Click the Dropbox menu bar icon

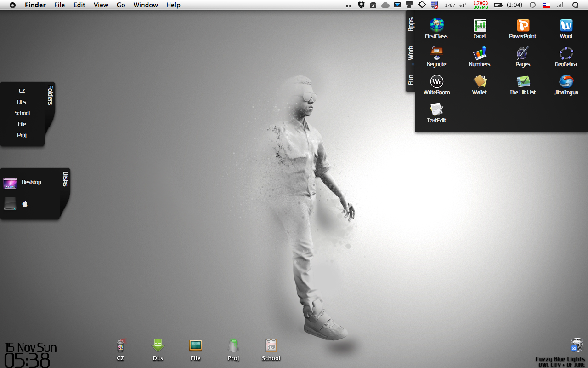tap(361, 5)
